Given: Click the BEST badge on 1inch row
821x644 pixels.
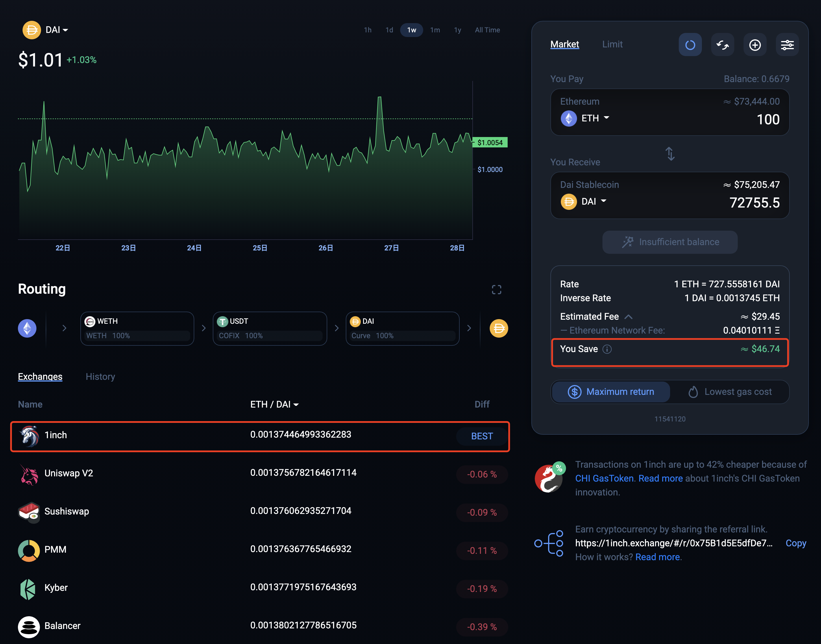Looking at the screenshot, I should click(482, 436).
